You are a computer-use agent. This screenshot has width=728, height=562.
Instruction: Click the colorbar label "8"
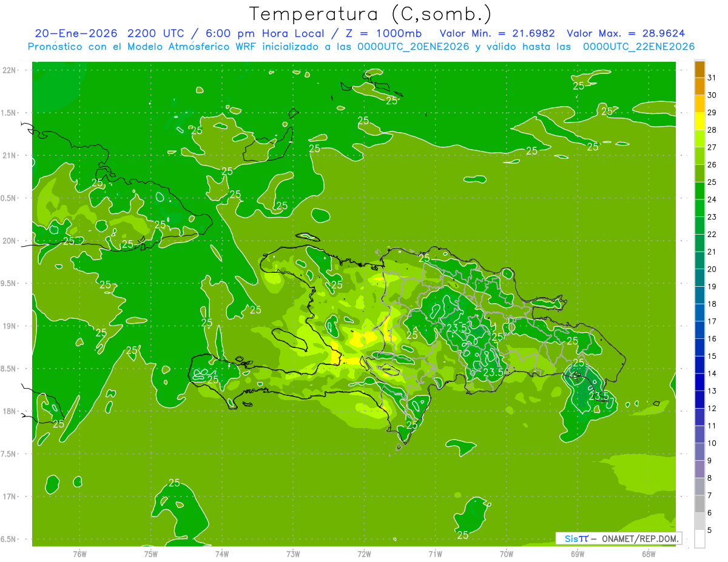tap(710, 478)
